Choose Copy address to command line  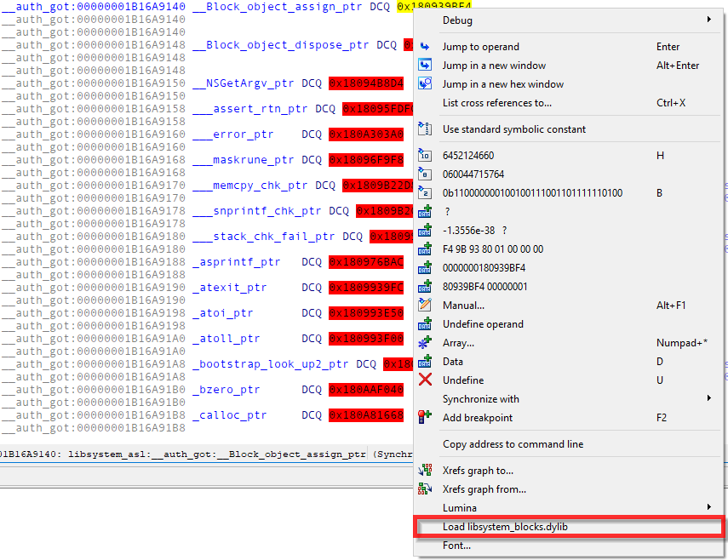(x=513, y=444)
